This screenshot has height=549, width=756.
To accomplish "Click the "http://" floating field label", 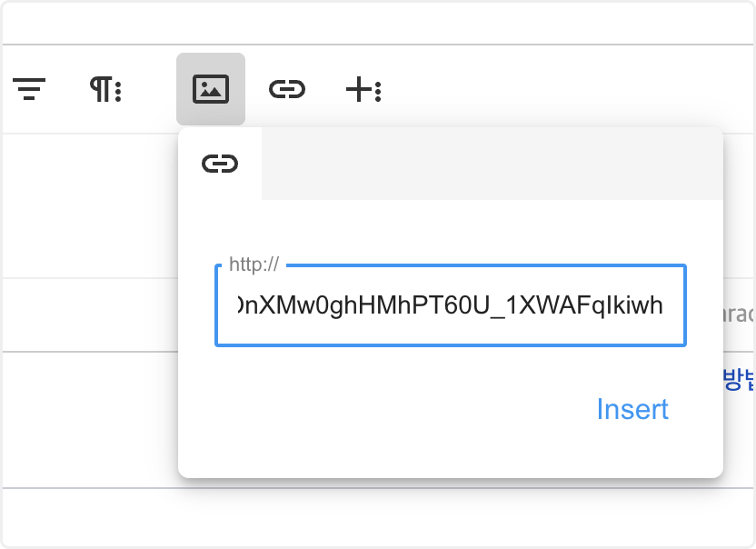I will click(x=254, y=265).
